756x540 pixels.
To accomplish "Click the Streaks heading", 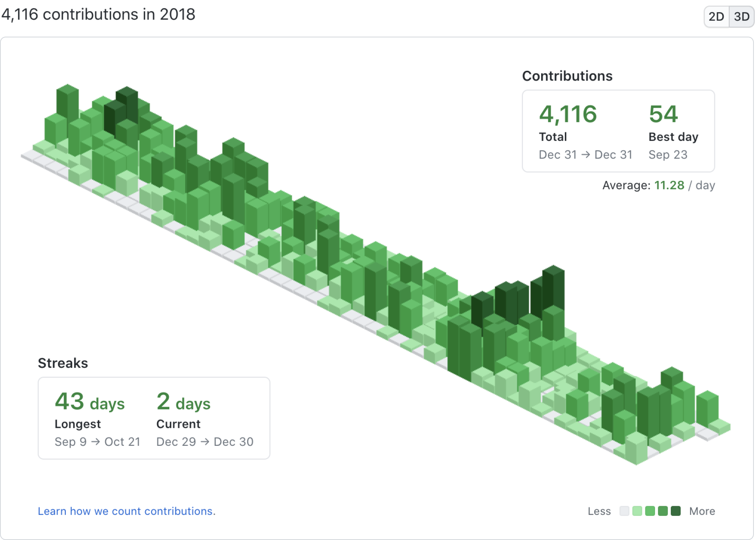I will pos(63,363).
